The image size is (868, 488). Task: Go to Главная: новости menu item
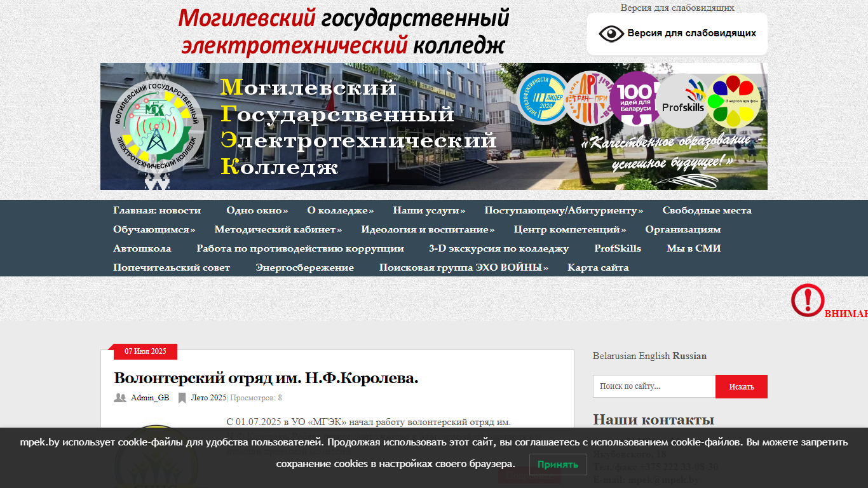pyautogui.click(x=157, y=210)
